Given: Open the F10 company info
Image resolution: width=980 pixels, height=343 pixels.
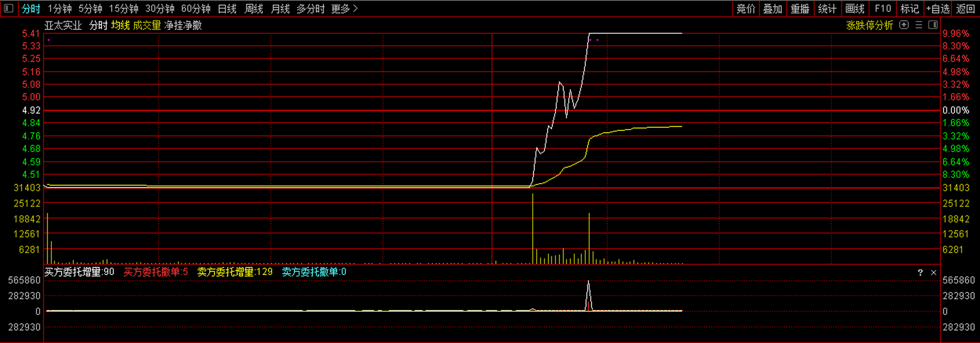Looking at the screenshot, I should coord(883,9).
